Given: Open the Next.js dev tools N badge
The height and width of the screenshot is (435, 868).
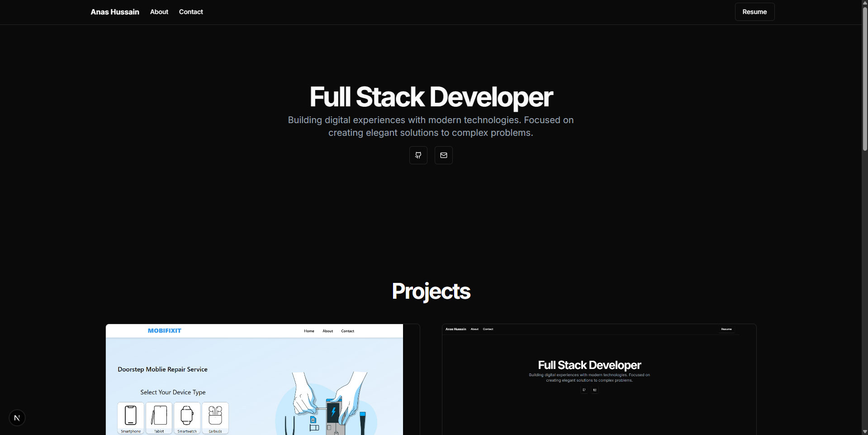Looking at the screenshot, I should click(17, 418).
